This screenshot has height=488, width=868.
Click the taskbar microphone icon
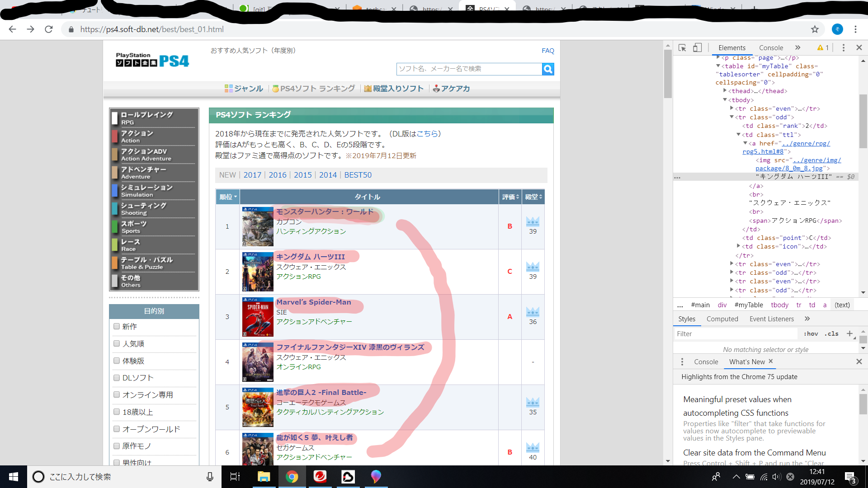(x=210, y=477)
